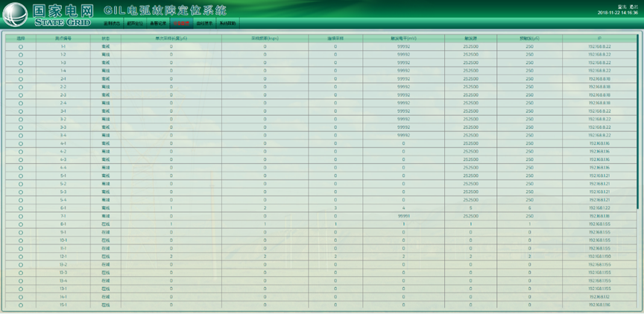Click the table's vertical scrollbar
The height and width of the screenshot is (314, 644).
638,123
